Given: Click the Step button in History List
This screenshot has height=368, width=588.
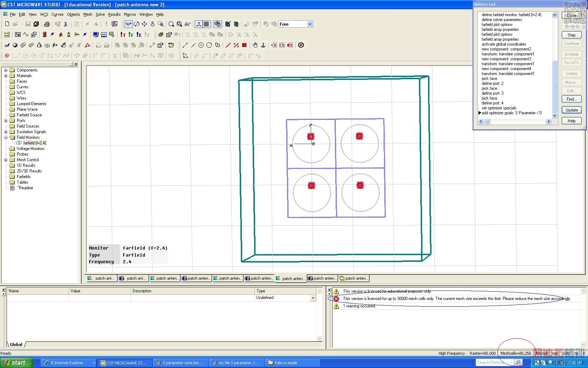Looking at the screenshot, I should [x=571, y=35].
